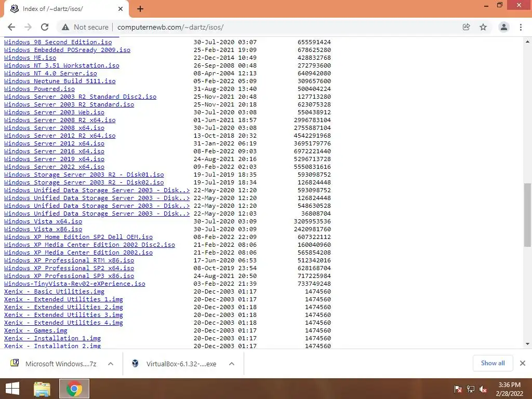Expand options for the VirtualBox exe download

[232, 364]
